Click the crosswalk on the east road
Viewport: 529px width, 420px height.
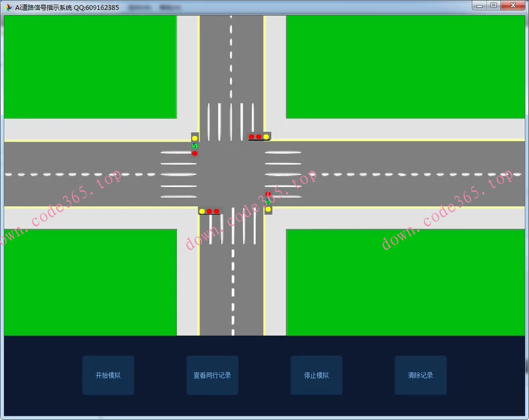[x=283, y=175]
